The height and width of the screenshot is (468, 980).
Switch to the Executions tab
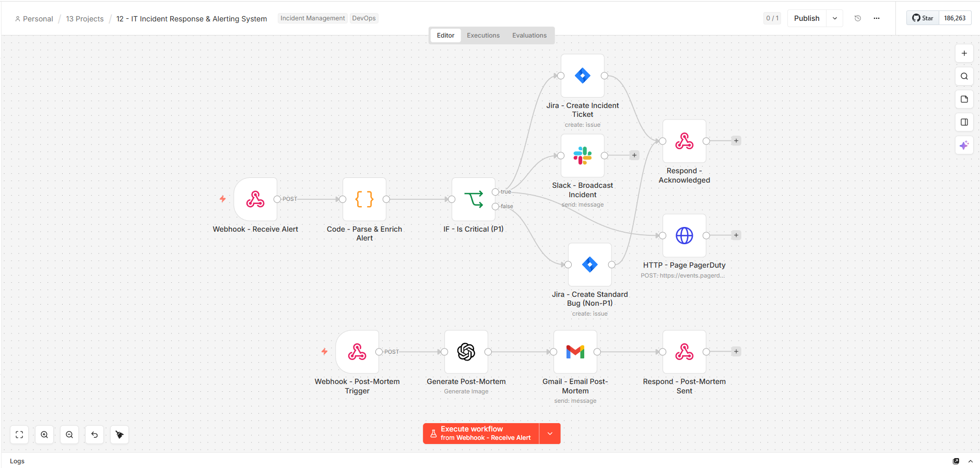(483, 35)
